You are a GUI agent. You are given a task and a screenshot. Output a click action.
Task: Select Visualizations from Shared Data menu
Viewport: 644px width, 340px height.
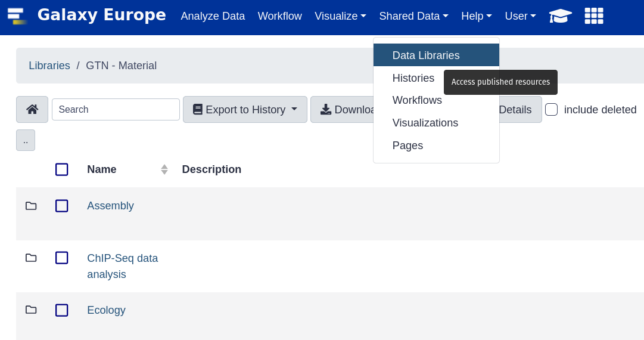point(436,122)
